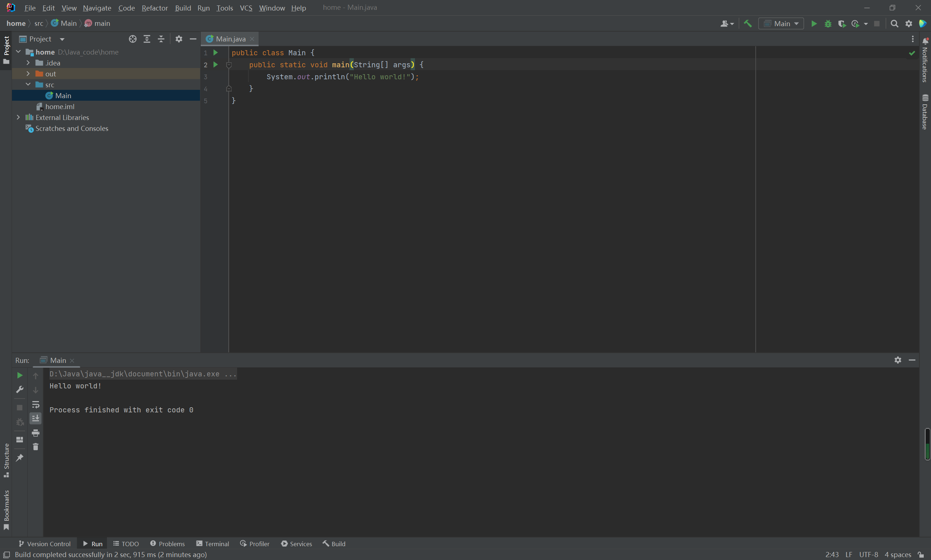Open the VCS menu
This screenshot has height=560, width=931.
(x=246, y=8)
